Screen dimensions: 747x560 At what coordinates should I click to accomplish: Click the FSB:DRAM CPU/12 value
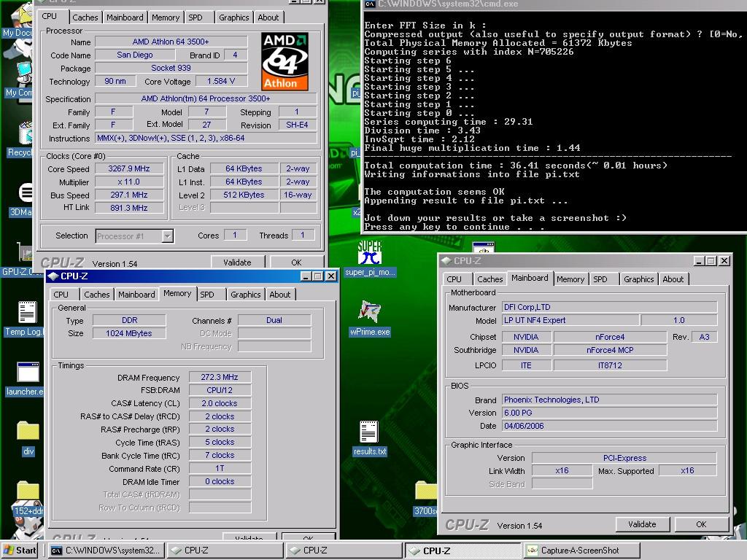(x=220, y=391)
